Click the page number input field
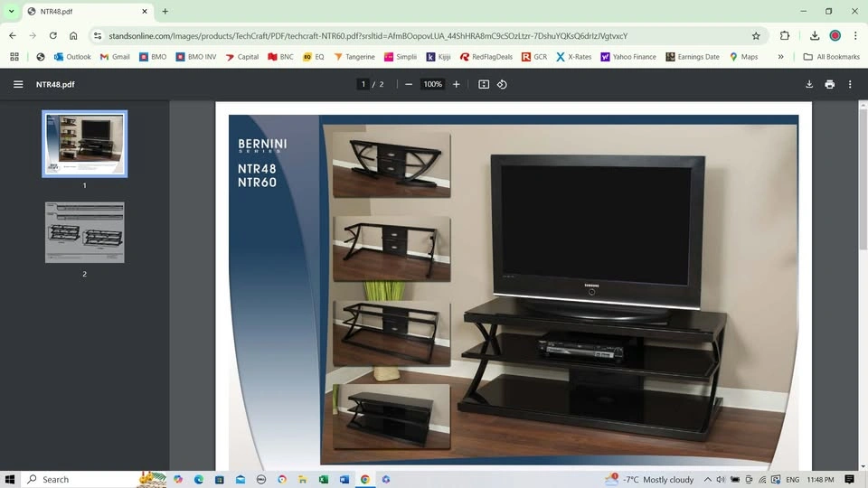Image resolution: width=868 pixels, height=488 pixels. click(363, 84)
